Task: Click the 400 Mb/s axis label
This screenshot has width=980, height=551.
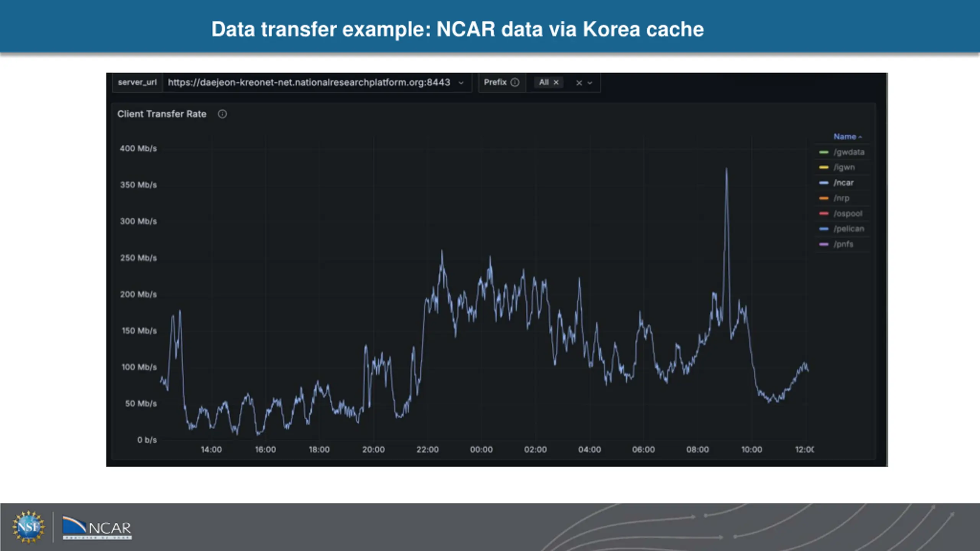Action: (138, 148)
